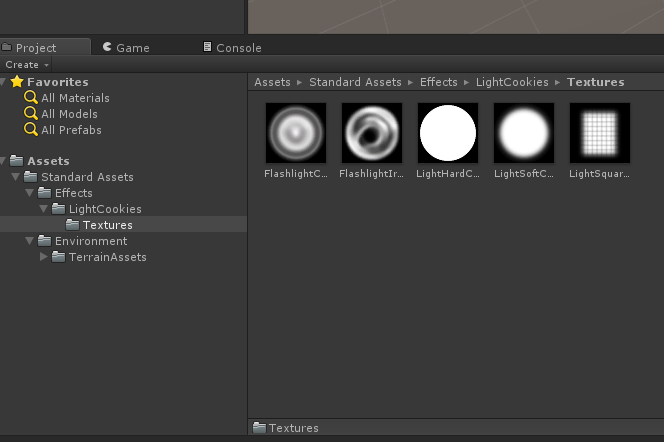Select TerrainAssets label in folder tree
This screenshot has width=664, height=442.
(x=108, y=257)
